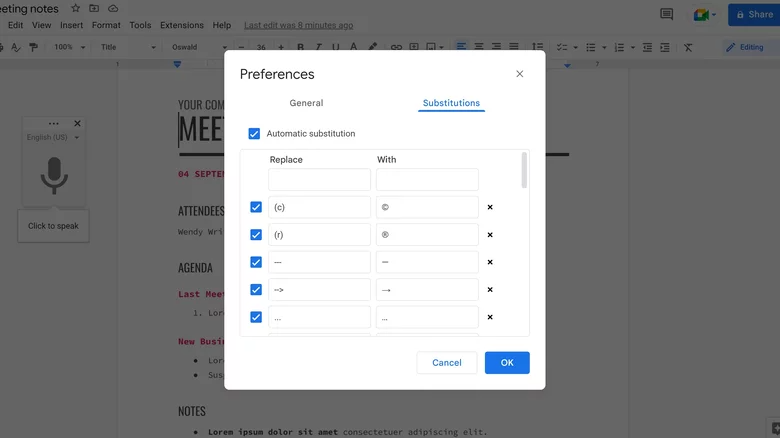Uncheck the (c) substitution checkbox
Viewport: 780px width, 438px height.
click(x=256, y=207)
